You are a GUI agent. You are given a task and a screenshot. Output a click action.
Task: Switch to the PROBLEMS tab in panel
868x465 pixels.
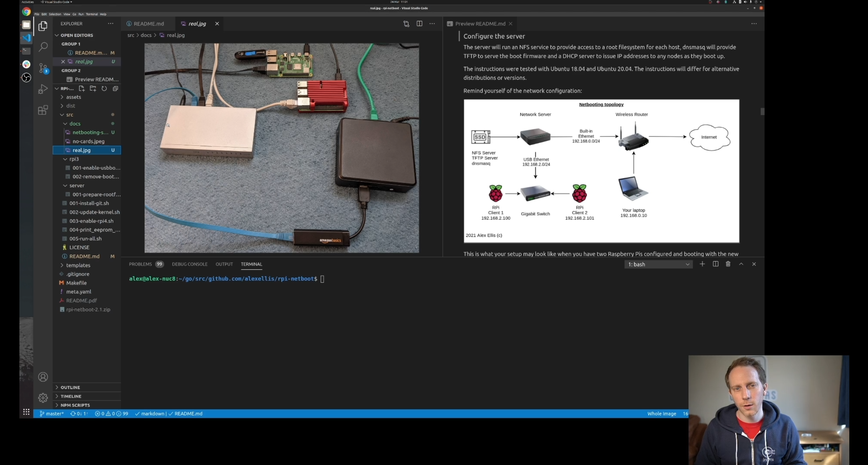(140, 264)
